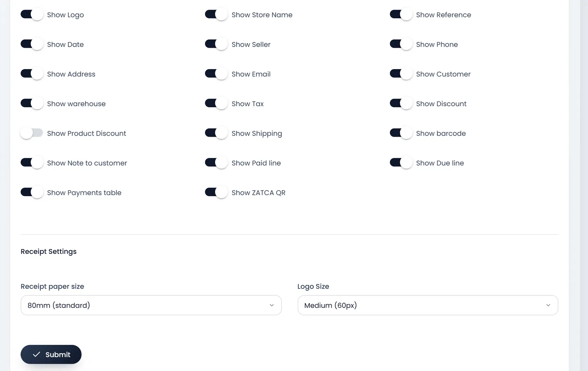Disable Show Address toggle

coord(32,74)
